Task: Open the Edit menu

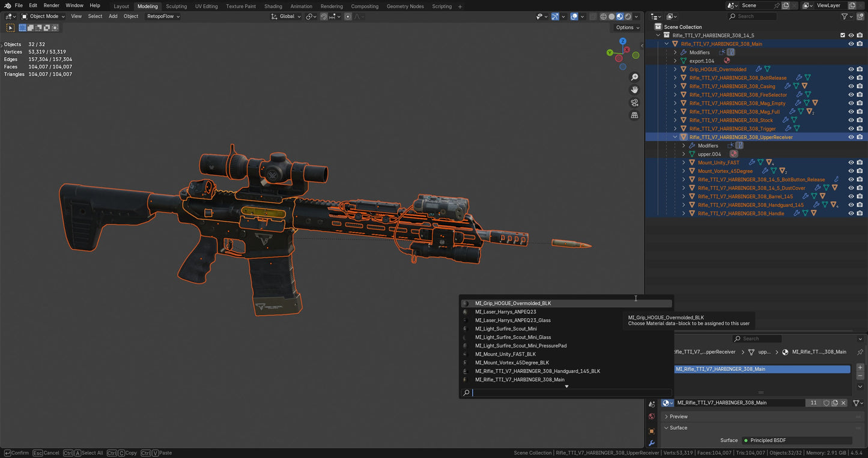Action: (33, 5)
